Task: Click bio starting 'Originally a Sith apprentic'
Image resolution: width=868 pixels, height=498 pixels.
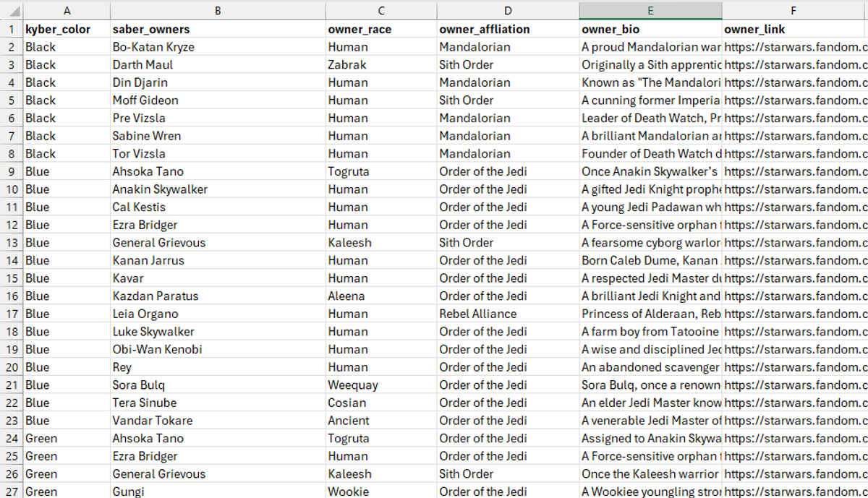Action: click(650, 65)
